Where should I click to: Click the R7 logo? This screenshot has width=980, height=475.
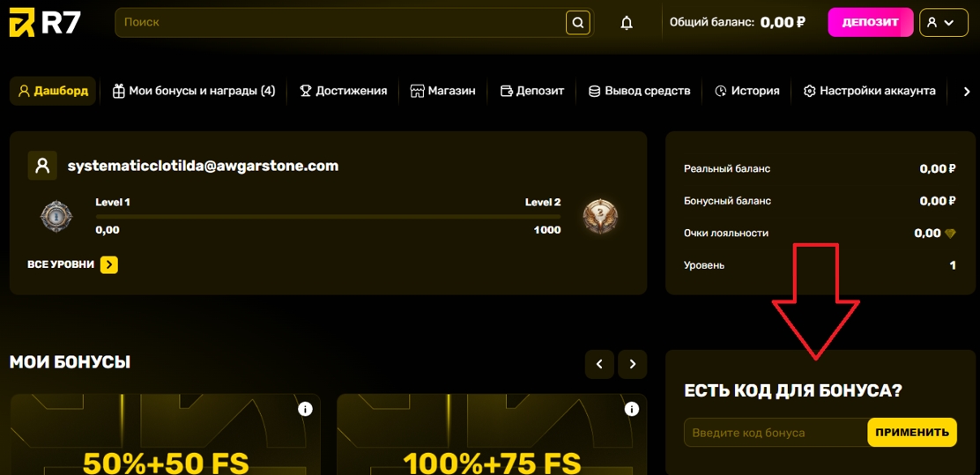tap(45, 23)
